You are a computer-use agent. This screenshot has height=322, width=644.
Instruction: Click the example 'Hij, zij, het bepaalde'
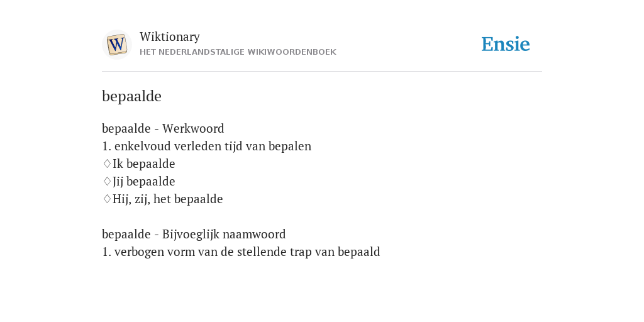167,199
